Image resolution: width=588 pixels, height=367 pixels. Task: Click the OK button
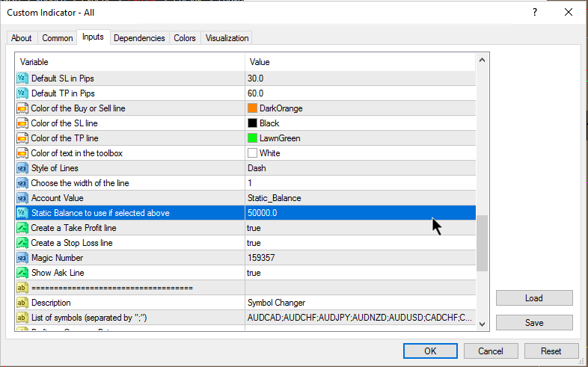tap(430, 351)
